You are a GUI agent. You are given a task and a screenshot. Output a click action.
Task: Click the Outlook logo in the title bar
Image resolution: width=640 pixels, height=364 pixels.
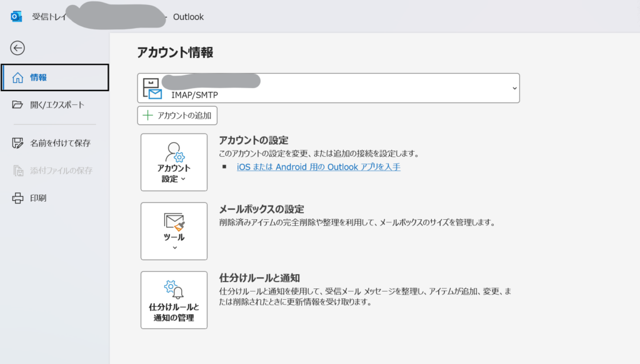pos(16,17)
